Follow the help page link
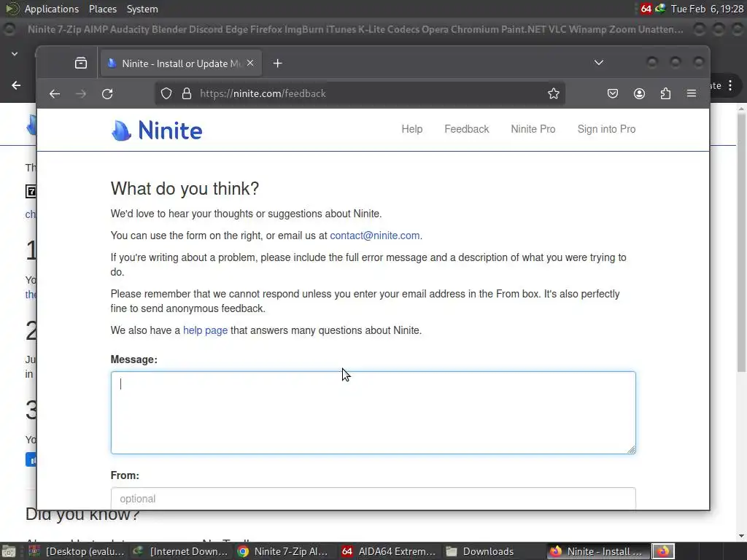 tap(205, 330)
